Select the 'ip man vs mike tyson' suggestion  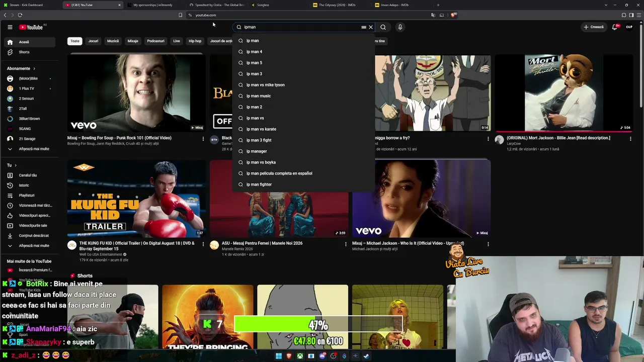pos(304,85)
